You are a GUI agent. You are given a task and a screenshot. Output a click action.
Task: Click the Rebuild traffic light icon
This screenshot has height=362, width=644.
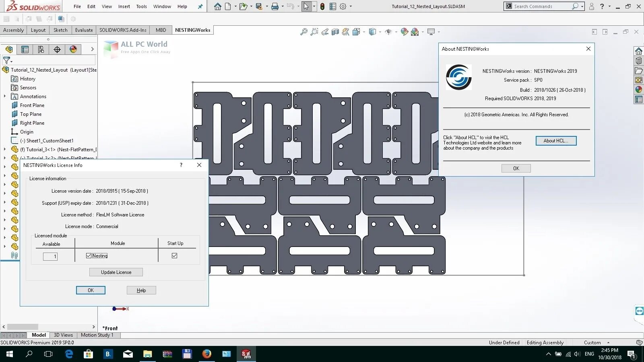click(322, 6)
